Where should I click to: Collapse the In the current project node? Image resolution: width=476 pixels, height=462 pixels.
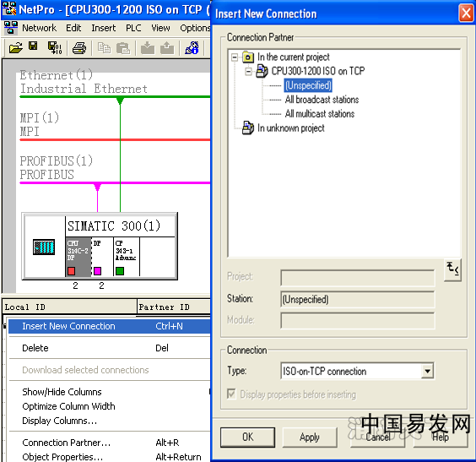click(x=235, y=57)
